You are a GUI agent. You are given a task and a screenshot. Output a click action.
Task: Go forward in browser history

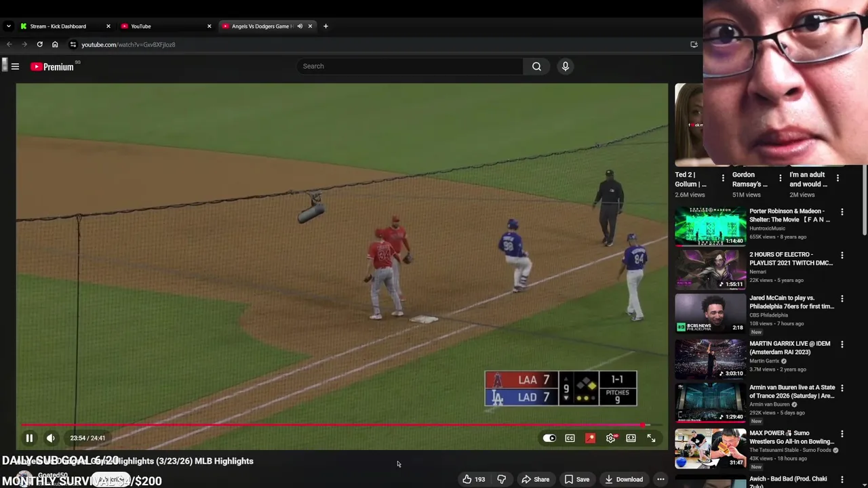click(x=24, y=45)
